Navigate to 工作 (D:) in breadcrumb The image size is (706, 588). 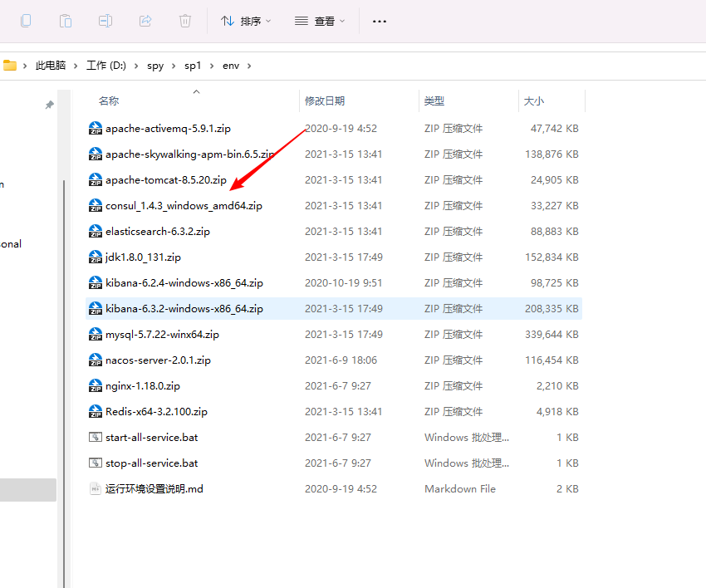pos(106,66)
